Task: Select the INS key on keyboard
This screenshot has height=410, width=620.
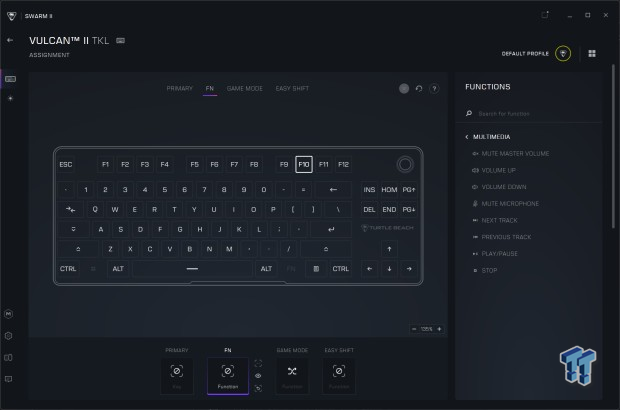Action: pos(369,190)
